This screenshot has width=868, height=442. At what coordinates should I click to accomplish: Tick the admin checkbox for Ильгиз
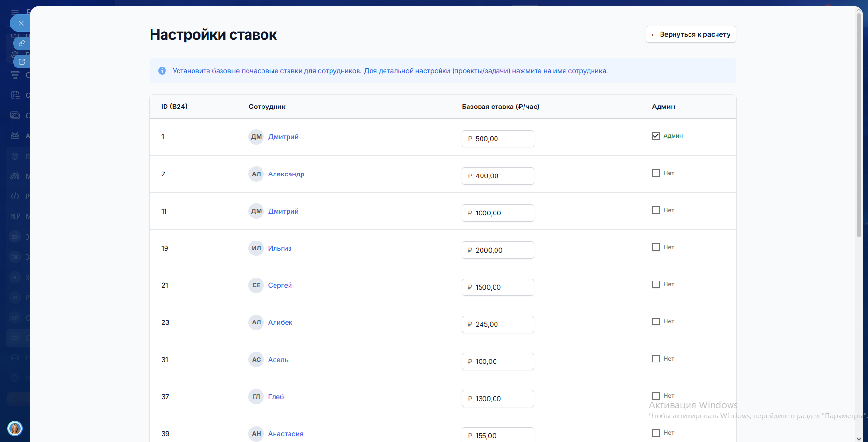click(x=656, y=247)
